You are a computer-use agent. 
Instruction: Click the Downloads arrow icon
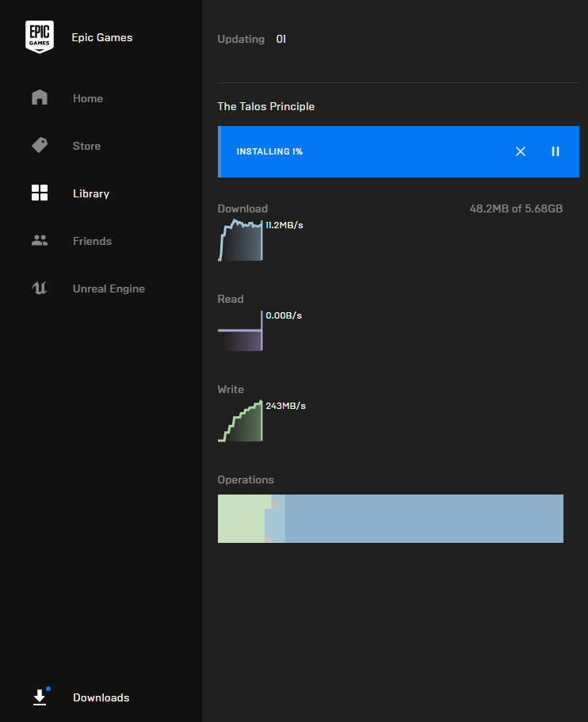40,697
